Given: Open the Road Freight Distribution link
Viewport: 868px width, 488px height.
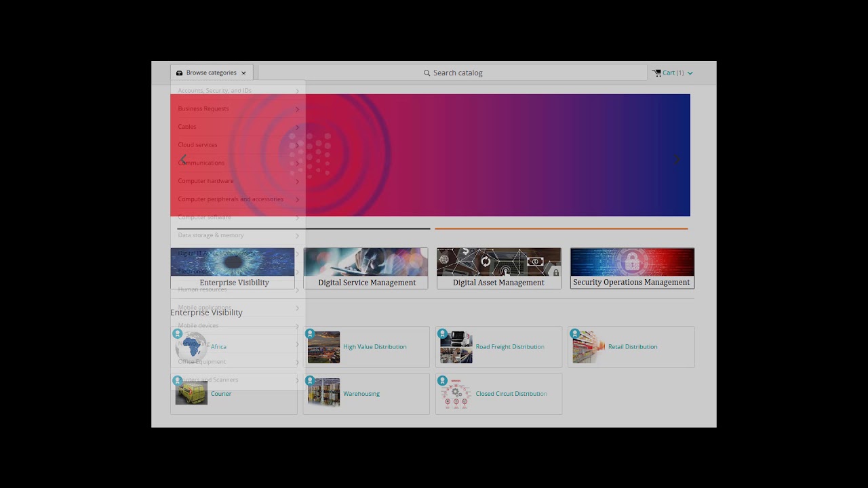Looking at the screenshot, I should tap(510, 346).
